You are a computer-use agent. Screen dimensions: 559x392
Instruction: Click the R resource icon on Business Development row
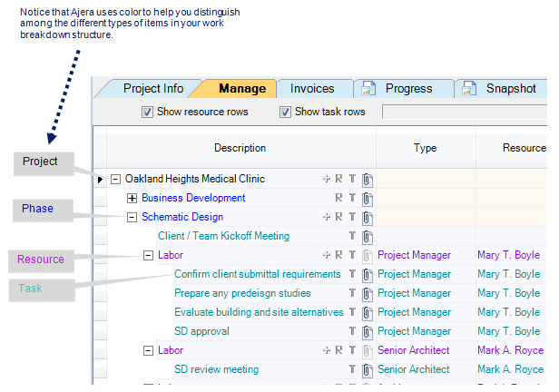[x=339, y=198]
